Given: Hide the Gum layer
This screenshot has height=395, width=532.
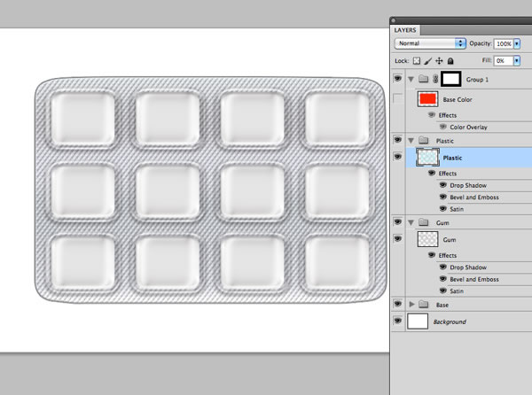Looking at the screenshot, I should pos(397,239).
